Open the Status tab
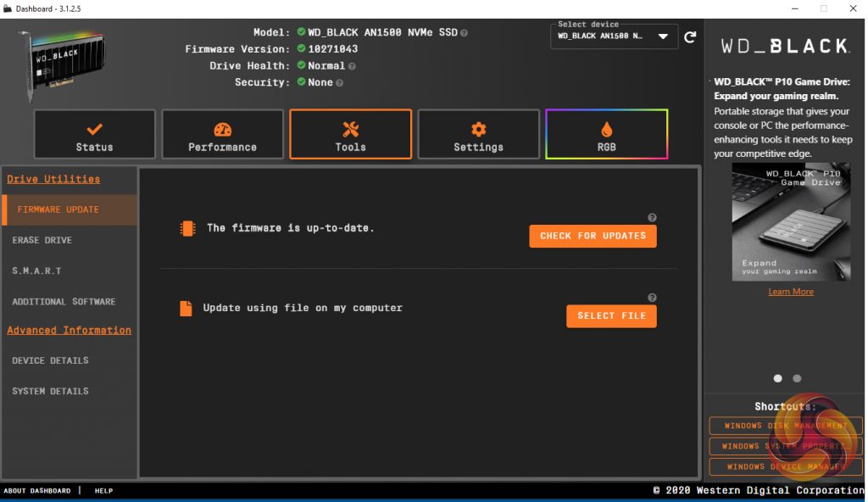Viewport: 868px width, 502px height. click(x=94, y=135)
